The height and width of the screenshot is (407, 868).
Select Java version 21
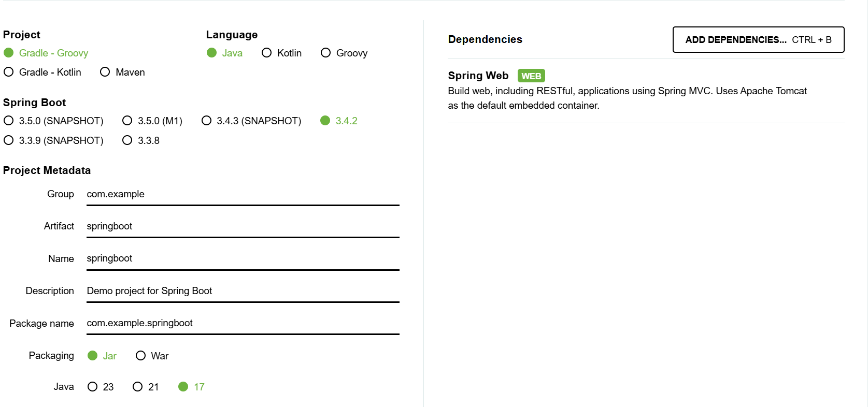tap(146, 387)
